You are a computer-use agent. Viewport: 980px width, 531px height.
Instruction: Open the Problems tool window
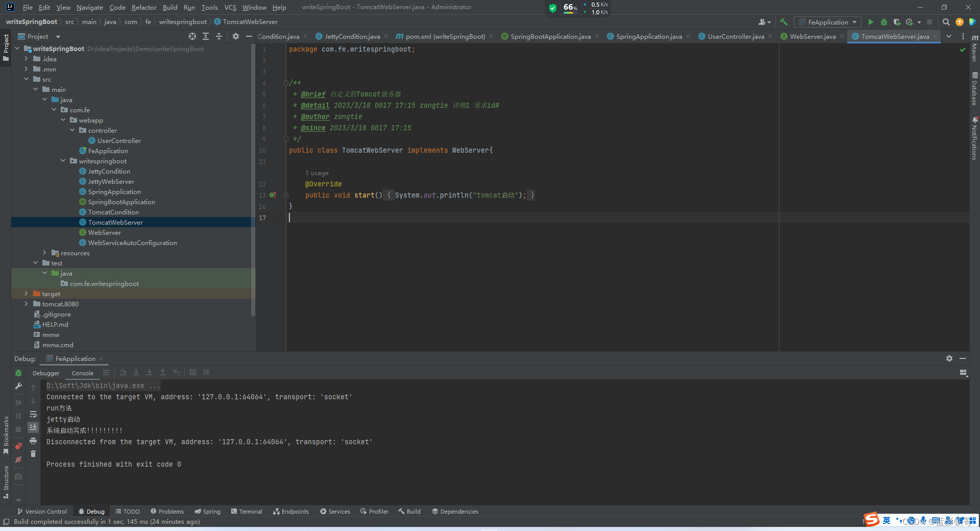167,511
